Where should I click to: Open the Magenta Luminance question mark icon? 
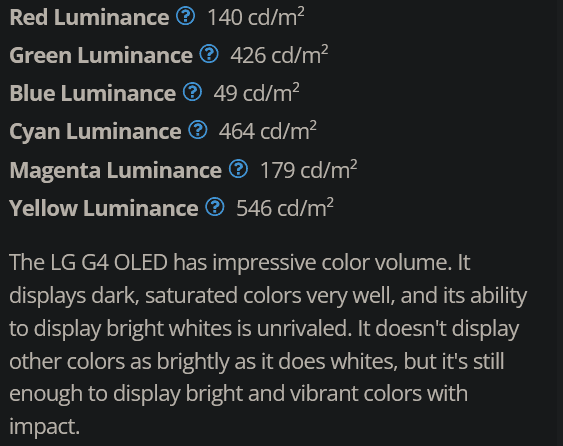[238, 169]
